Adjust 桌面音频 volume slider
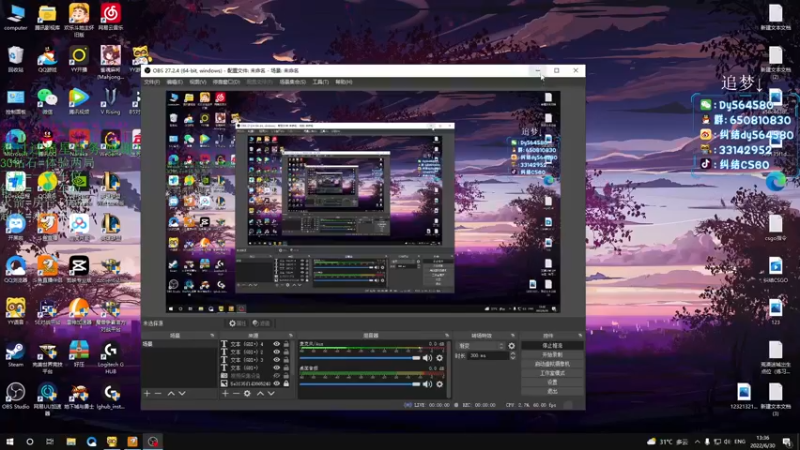The width and height of the screenshot is (800, 450). point(359,384)
